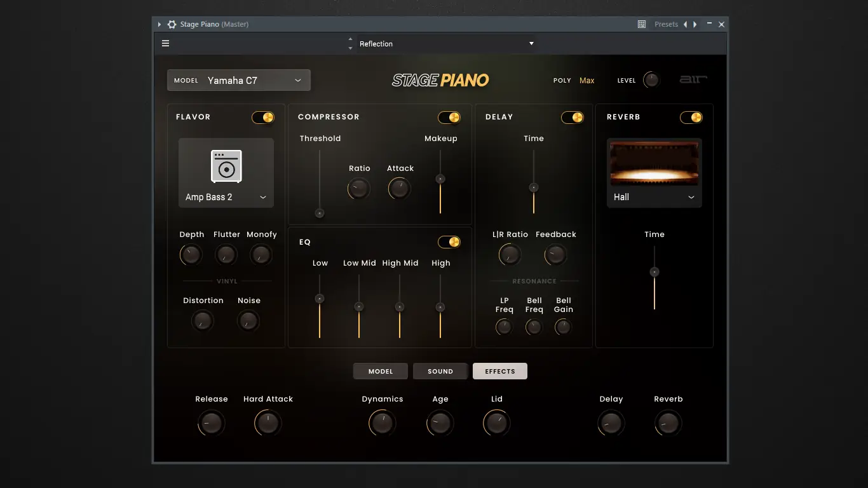Click the Stage Piano logo
868x488 pixels.
(x=440, y=80)
